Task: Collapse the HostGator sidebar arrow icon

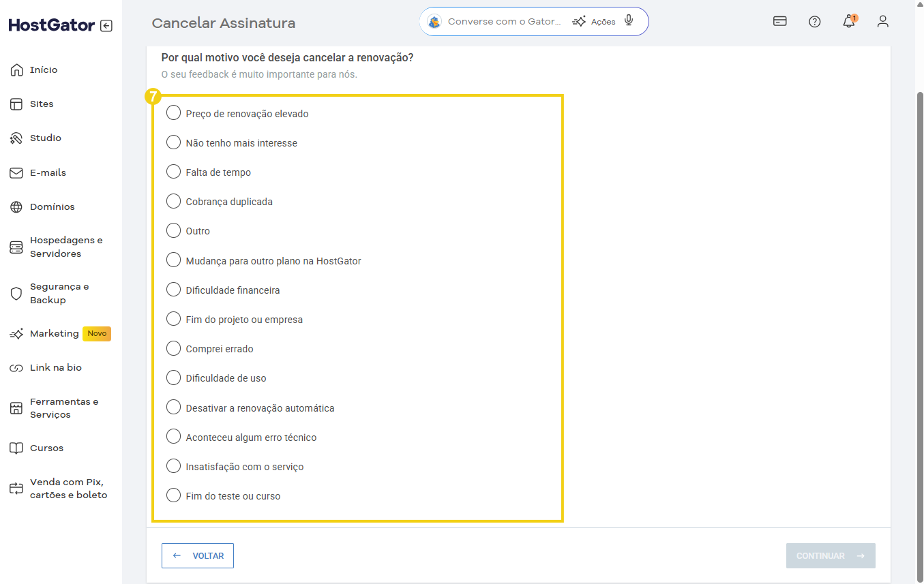Action: (x=106, y=26)
